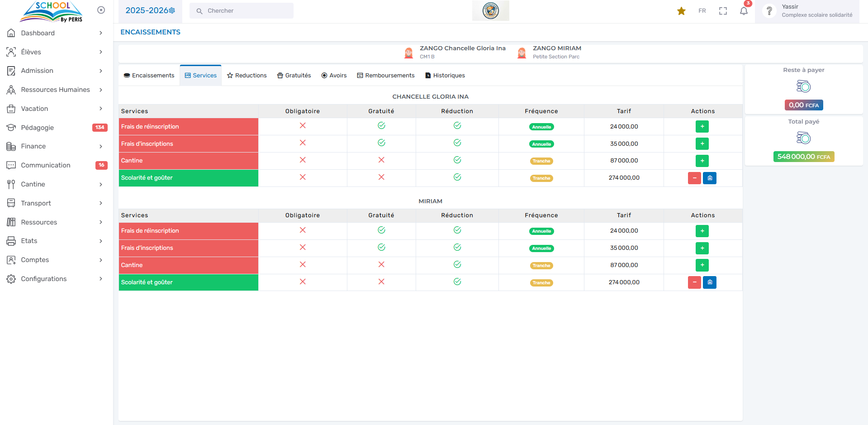The height and width of the screenshot is (425, 868).
Task: Open the notifications bell
Action: [744, 11]
